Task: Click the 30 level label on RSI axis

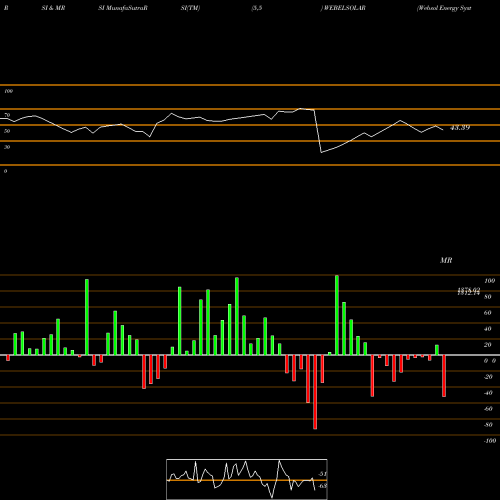Action: (7, 147)
